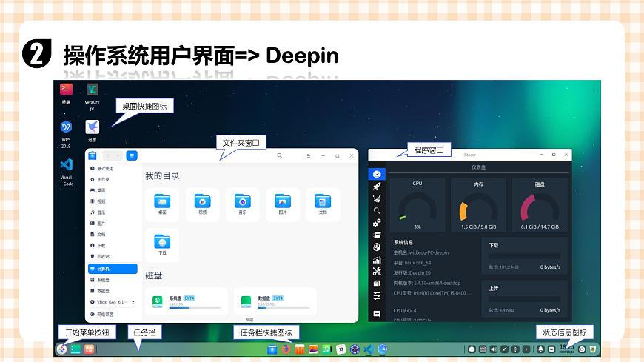Open the 数据盘 EXT4 disk entry
Screen dimensions: 644x362
click(x=275, y=301)
